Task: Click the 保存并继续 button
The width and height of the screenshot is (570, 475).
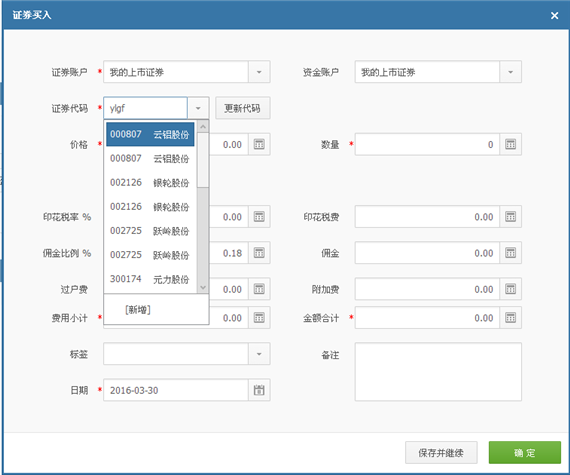Action: pyautogui.click(x=441, y=452)
